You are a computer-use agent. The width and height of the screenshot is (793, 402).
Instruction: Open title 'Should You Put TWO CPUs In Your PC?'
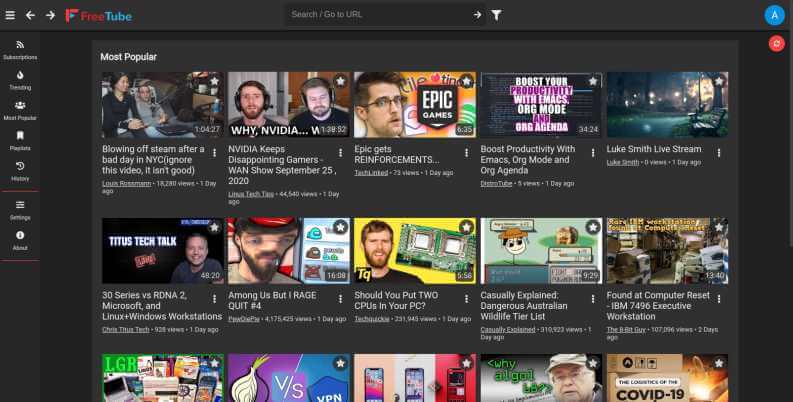coord(396,300)
